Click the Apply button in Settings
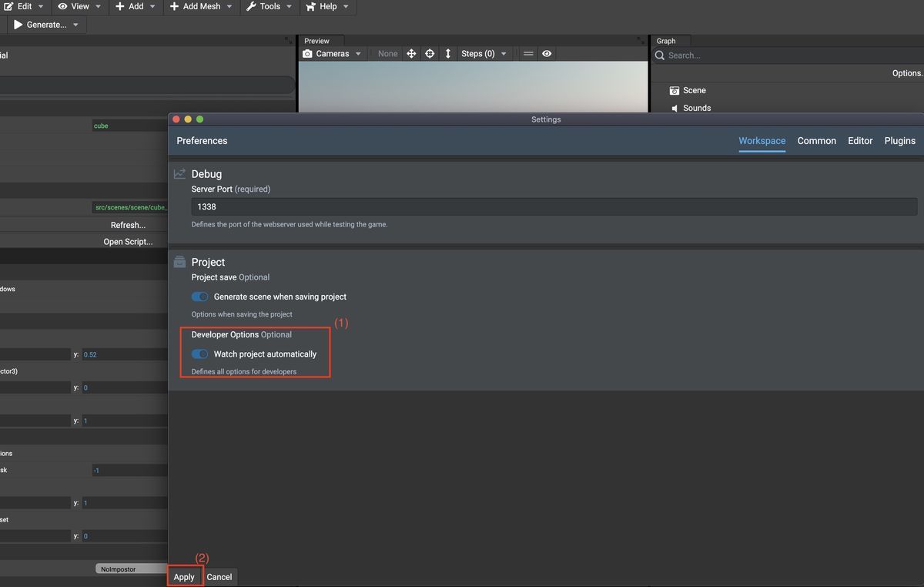Image resolution: width=924 pixels, height=587 pixels. coord(183,576)
